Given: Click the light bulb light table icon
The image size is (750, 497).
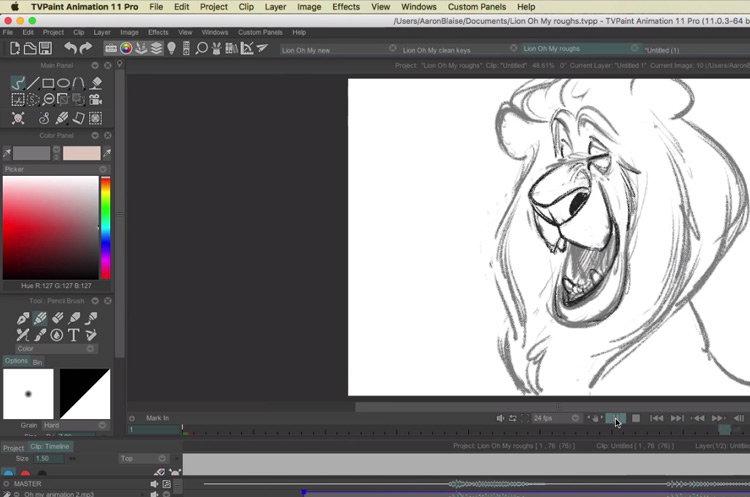Looking at the screenshot, I should pos(171,48).
